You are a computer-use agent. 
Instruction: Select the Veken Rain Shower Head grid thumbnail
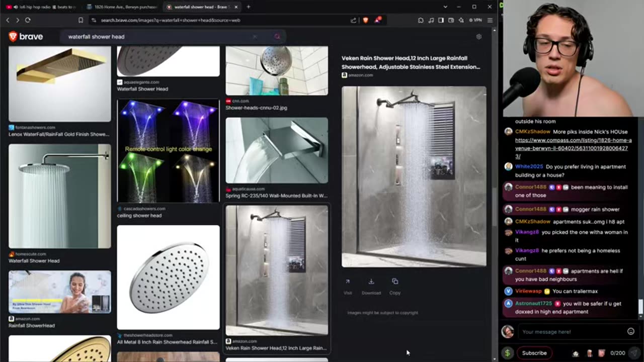point(277,270)
